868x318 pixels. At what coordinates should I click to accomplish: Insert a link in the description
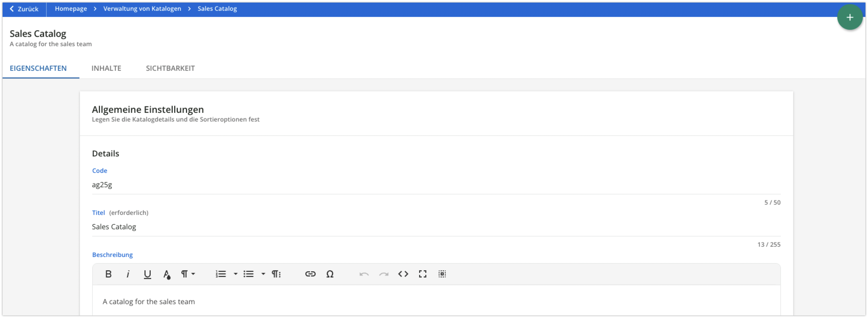[x=310, y=274]
